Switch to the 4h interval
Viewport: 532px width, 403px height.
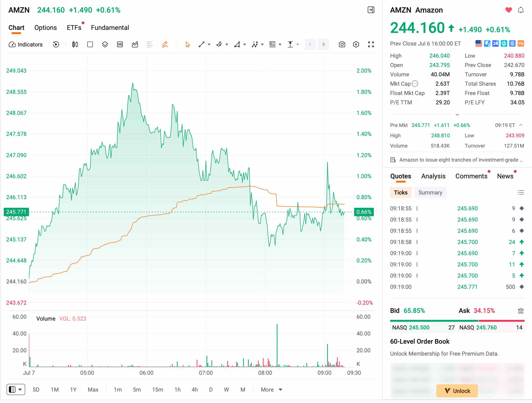tap(195, 389)
